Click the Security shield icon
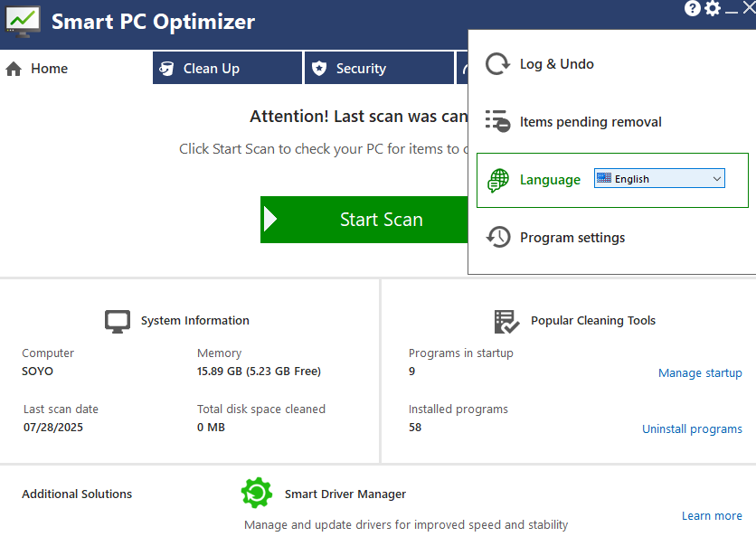This screenshot has width=756, height=546. click(x=318, y=69)
